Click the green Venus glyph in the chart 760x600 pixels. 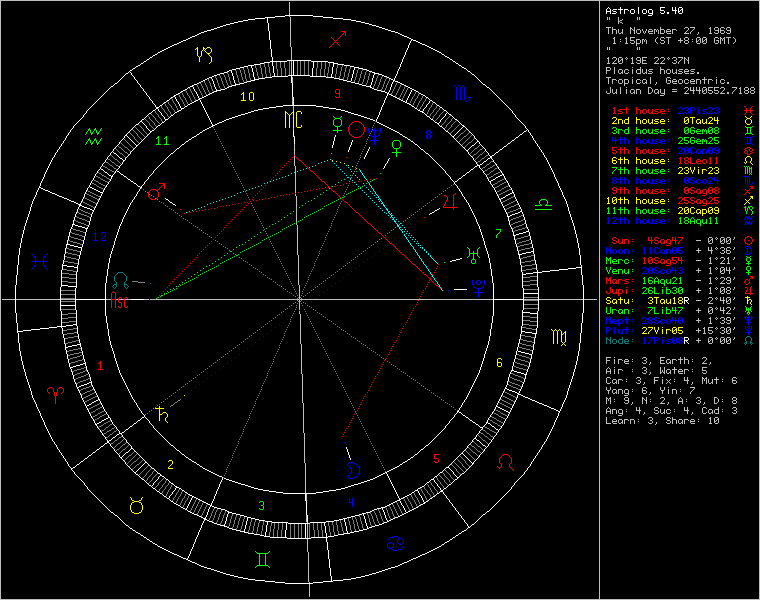coord(397,148)
